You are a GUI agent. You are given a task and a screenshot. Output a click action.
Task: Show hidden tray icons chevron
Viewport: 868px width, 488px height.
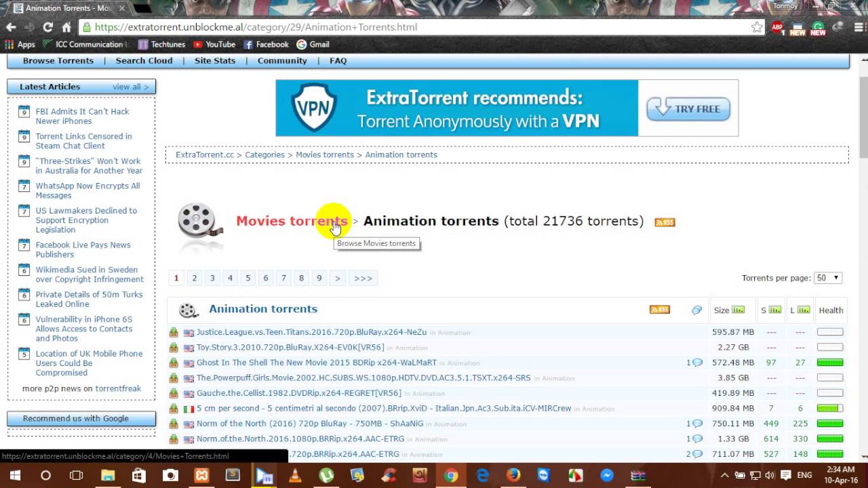tap(724, 475)
